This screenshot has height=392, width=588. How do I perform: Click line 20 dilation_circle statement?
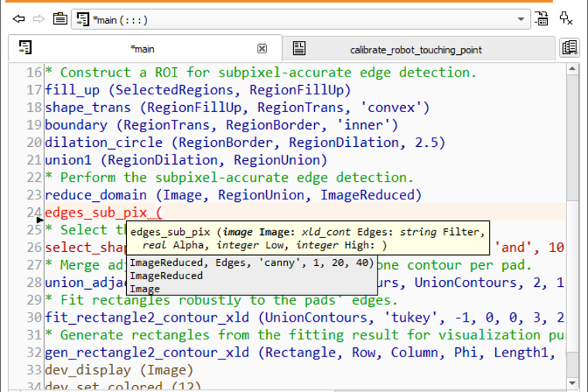[245, 143]
